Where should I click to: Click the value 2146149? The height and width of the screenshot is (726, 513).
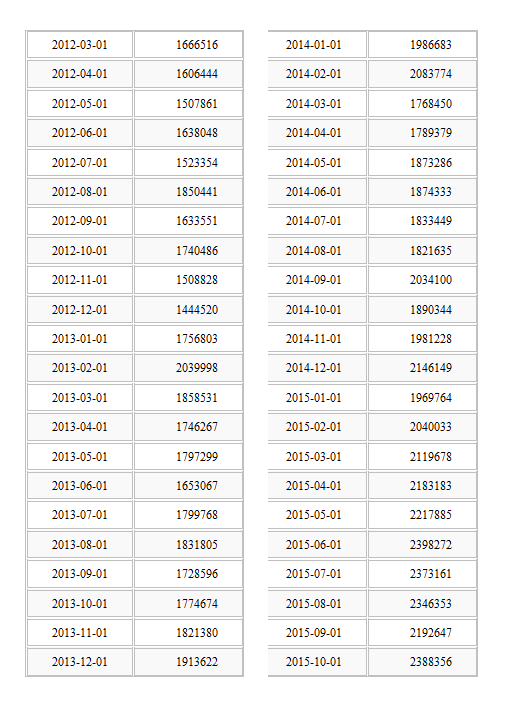(431, 368)
